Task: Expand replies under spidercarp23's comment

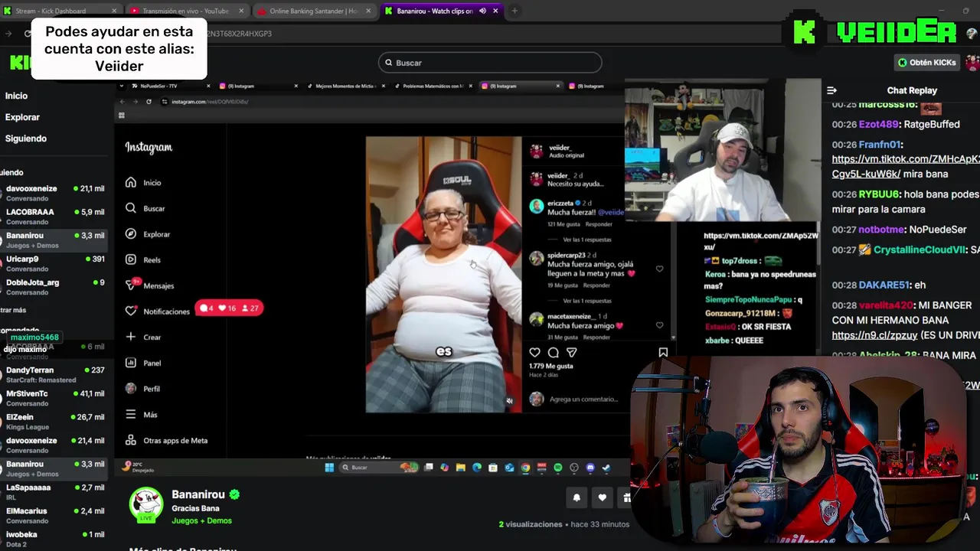Action: [586, 301]
